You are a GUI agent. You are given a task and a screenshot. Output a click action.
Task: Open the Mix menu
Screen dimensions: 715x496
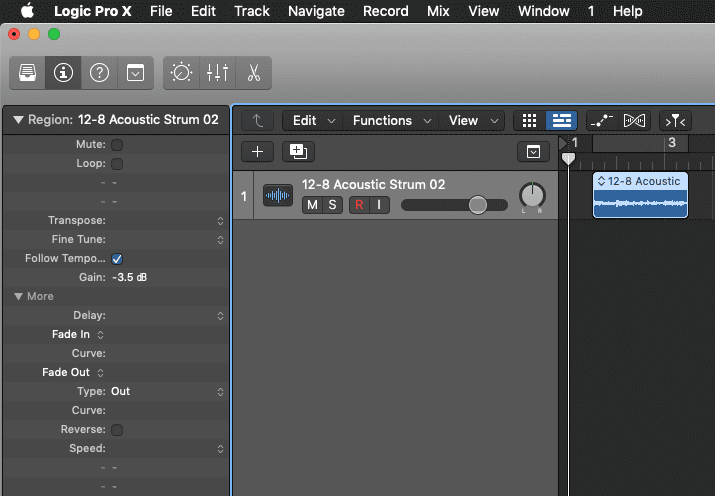click(x=438, y=11)
